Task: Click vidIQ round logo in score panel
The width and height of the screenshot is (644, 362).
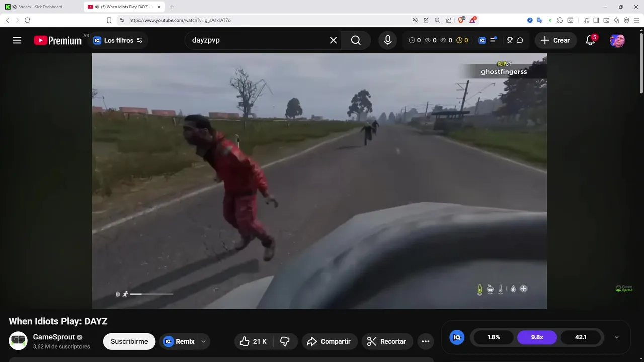Action: point(457,337)
